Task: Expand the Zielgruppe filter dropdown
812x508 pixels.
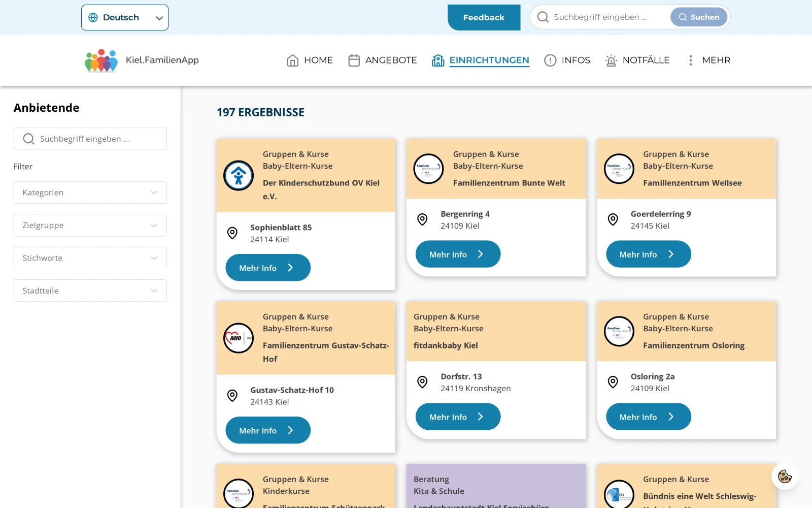Action: click(x=90, y=225)
